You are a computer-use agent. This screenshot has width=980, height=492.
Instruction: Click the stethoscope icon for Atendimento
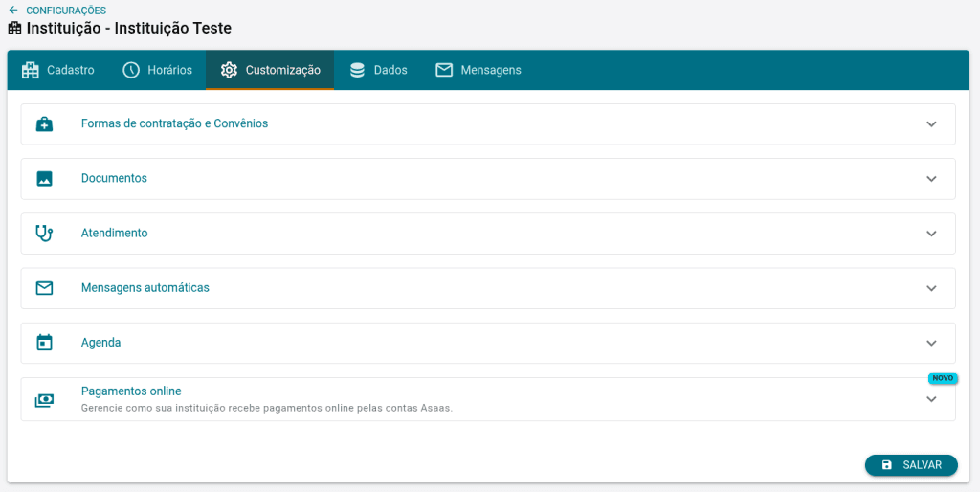(44, 234)
